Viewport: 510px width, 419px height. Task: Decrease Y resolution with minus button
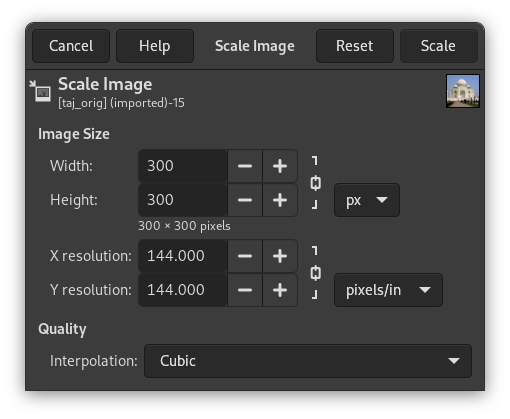pyautogui.click(x=245, y=290)
